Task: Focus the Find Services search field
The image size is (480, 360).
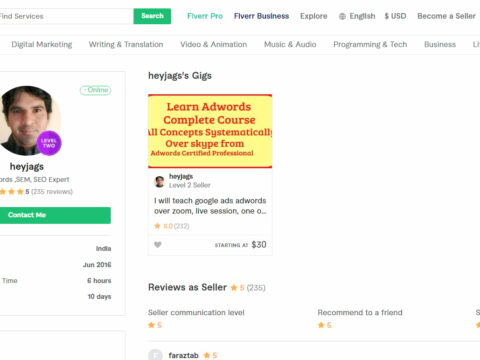Action: [x=66, y=16]
